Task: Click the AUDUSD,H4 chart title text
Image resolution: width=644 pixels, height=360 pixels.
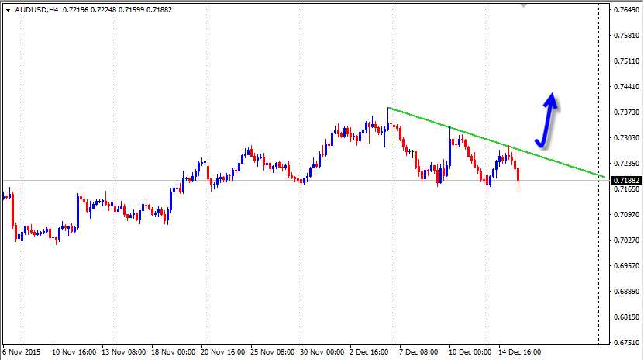Action: [36, 10]
